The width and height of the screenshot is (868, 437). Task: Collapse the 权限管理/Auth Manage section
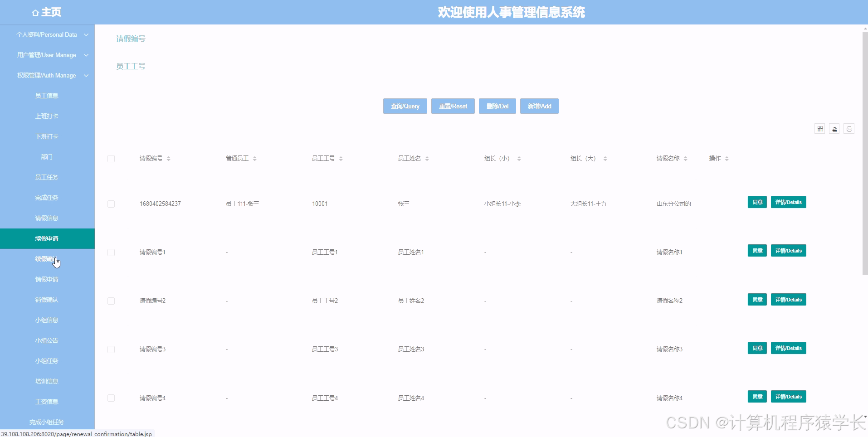47,75
